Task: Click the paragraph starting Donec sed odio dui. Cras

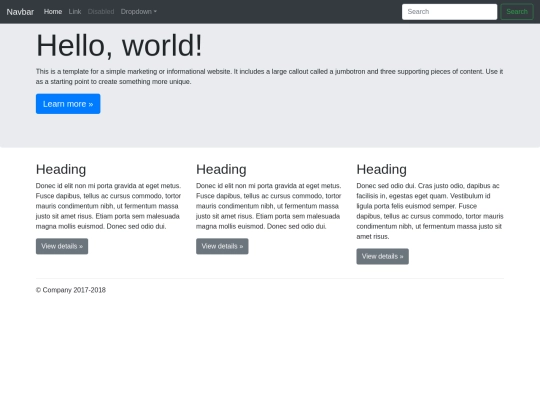Action: click(430, 211)
